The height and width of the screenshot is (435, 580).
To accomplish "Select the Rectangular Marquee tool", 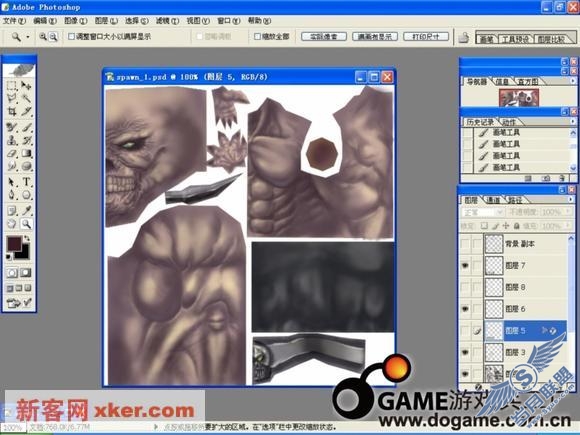I will [x=12, y=86].
